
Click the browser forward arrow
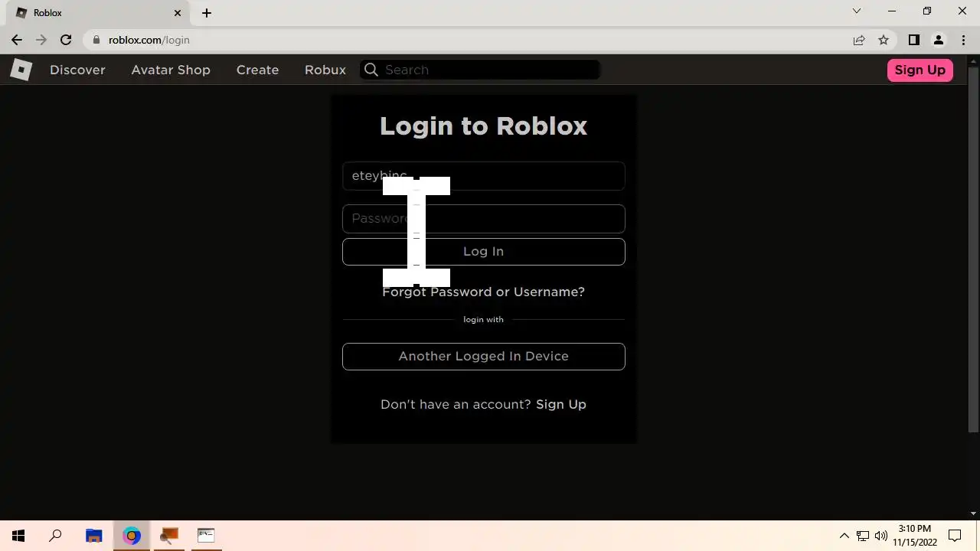(x=41, y=40)
